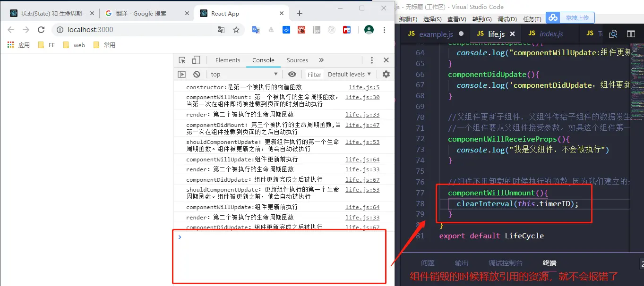Show the console sidebar panel
Image resolution: width=644 pixels, height=286 pixels.
point(181,74)
